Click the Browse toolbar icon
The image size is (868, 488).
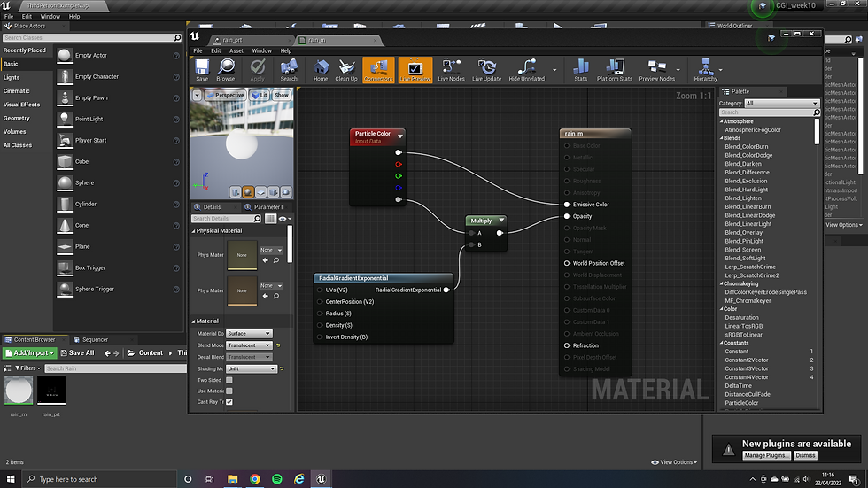[x=225, y=70]
